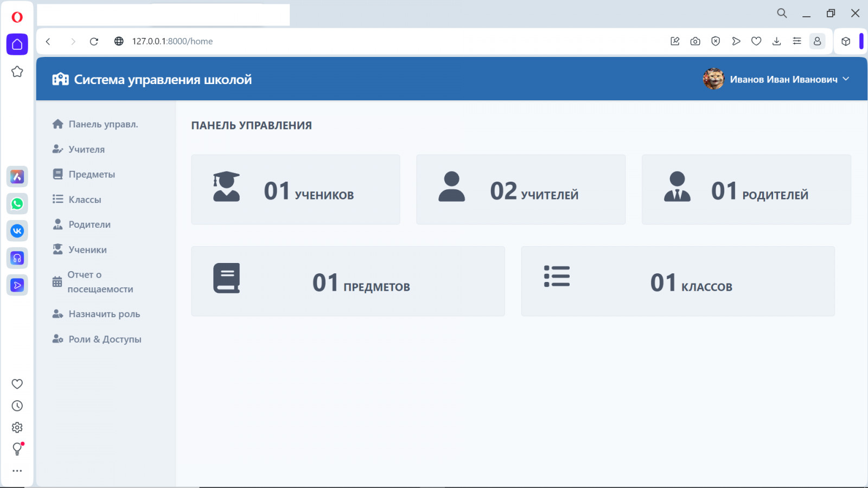Click the ПАНЕЛЬ УПРАВЛЕНИЯ heading
This screenshot has width=868, height=488.
251,126
